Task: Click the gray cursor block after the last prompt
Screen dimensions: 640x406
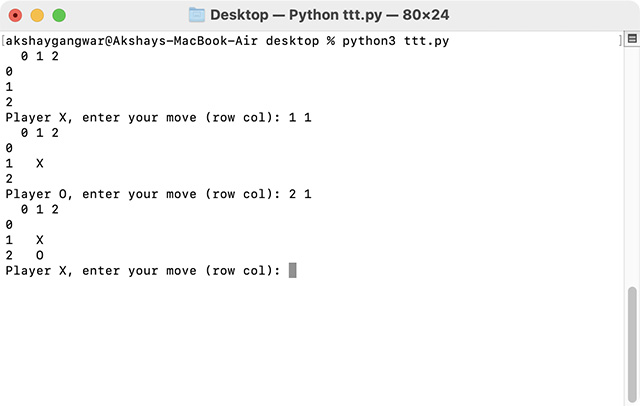Action: pos(293,270)
